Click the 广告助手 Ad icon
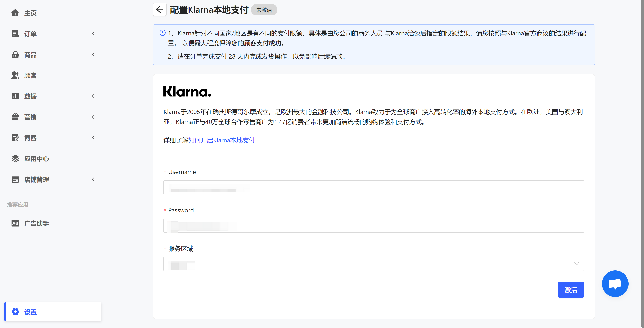644x328 pixels. pos(15,223)
